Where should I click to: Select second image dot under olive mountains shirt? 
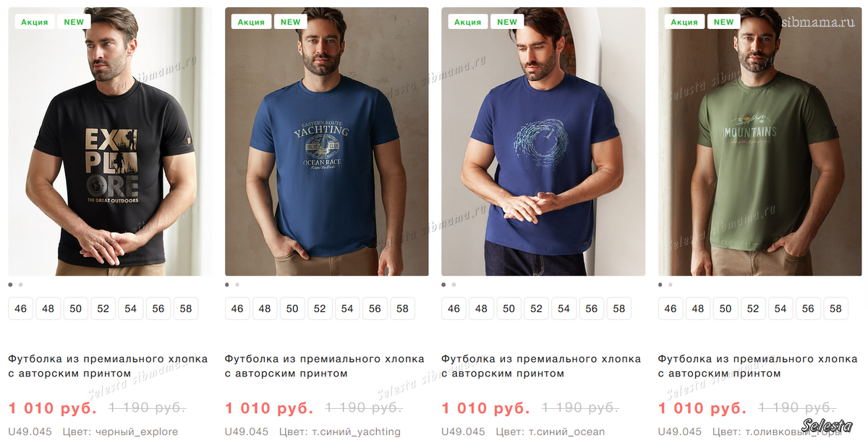671,285
